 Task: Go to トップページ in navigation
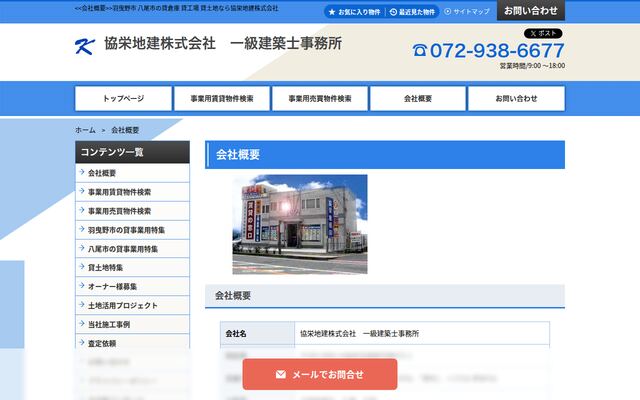point(123,98)
